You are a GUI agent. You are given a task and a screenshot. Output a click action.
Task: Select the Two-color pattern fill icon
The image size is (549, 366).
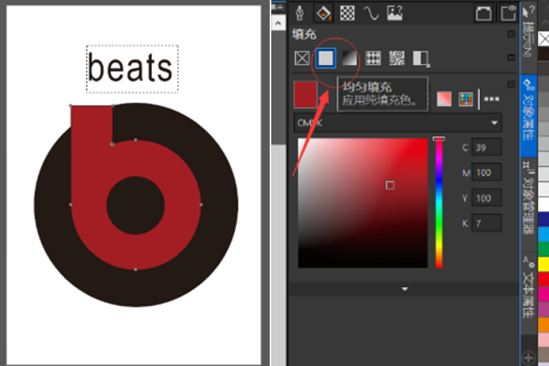pos(421,58)
